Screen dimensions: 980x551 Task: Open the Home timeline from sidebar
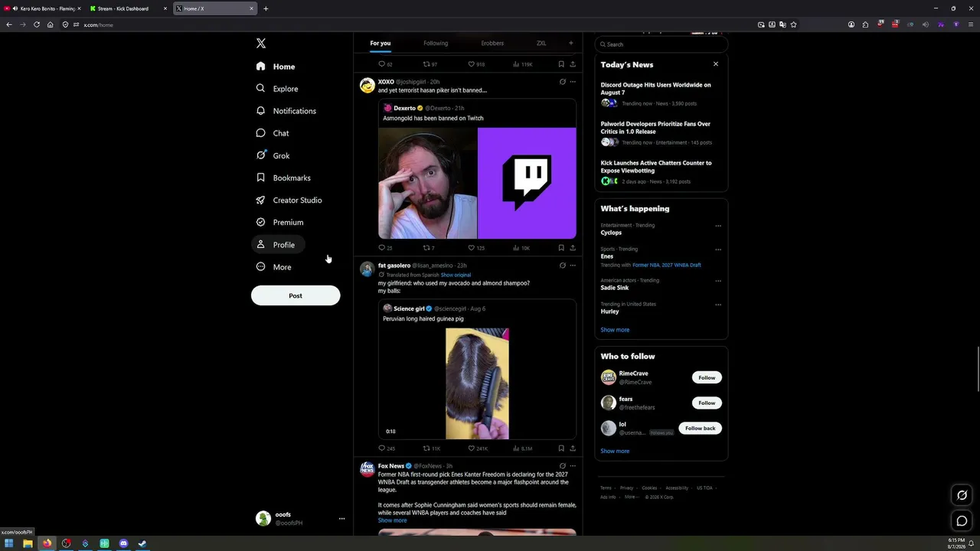[276, 67]
